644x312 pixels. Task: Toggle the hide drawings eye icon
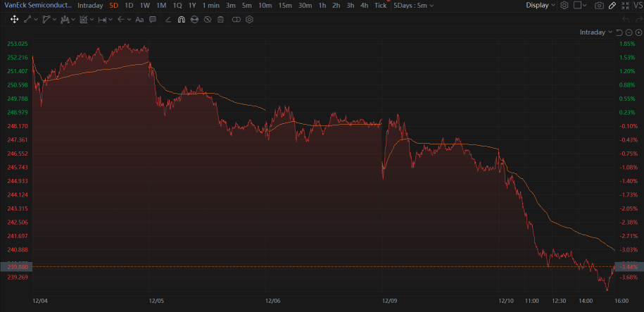(x=207, y=19)
